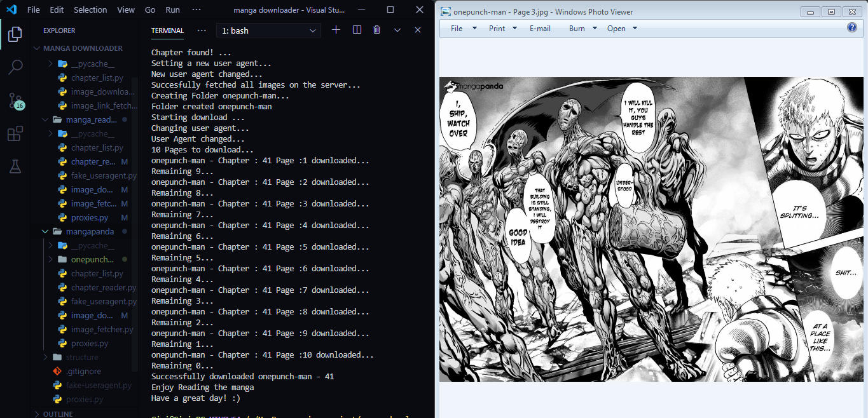Image resolution: width=868 pixels, height=418 pixels.
Task: Click terminal line 'Chapter found! ...'
Action: click(191, 53)
